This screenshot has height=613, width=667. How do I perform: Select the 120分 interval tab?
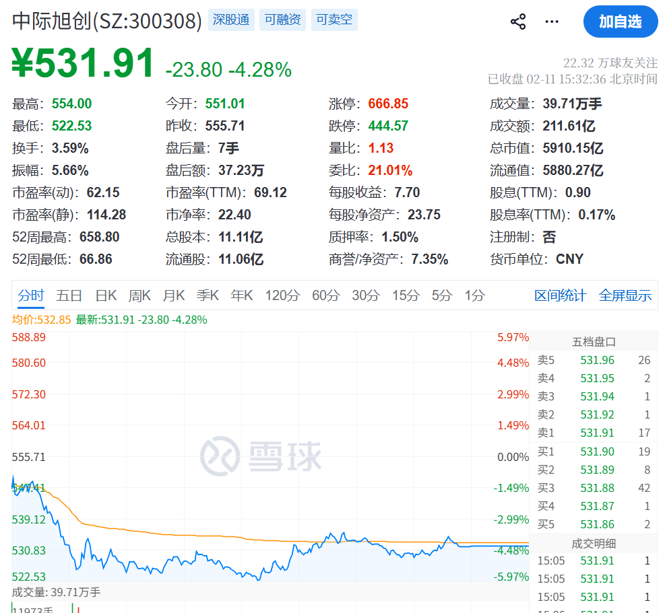[x=282, y=295]
